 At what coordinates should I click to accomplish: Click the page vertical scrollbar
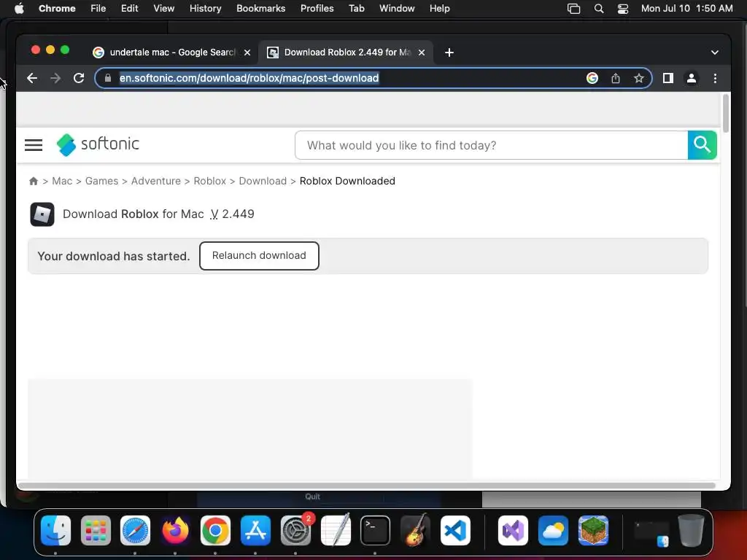tap(726, 113)
